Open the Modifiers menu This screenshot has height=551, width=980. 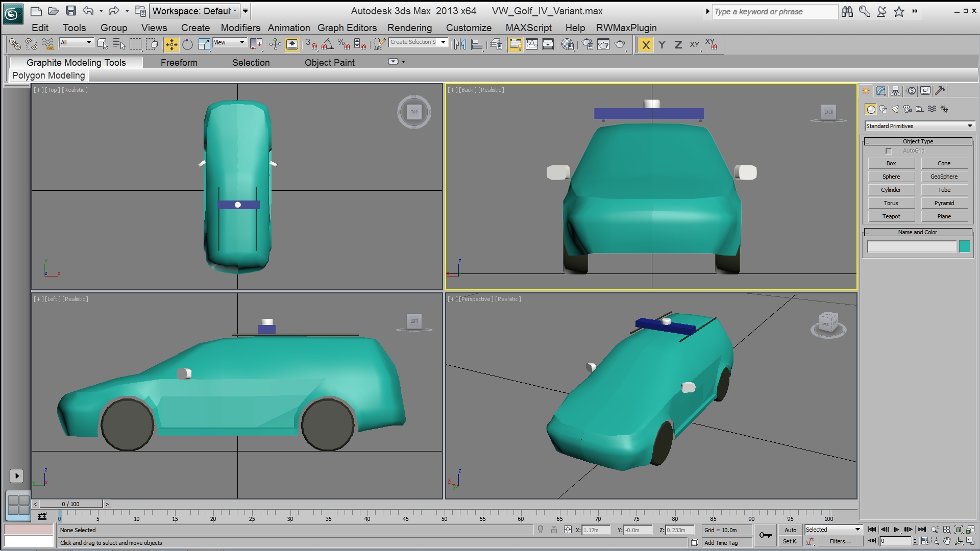point(240,28)
